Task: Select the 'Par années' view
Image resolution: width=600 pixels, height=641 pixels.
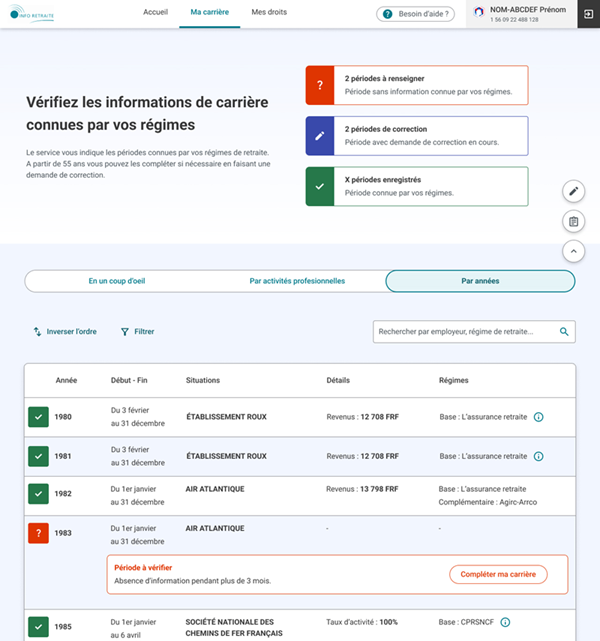Action: click(480, 281)
